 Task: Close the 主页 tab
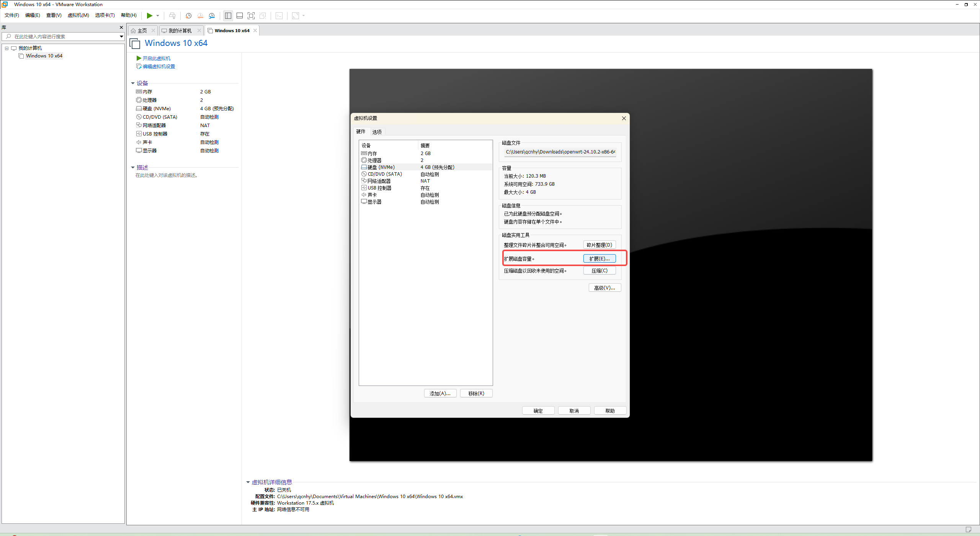point(153,31)
